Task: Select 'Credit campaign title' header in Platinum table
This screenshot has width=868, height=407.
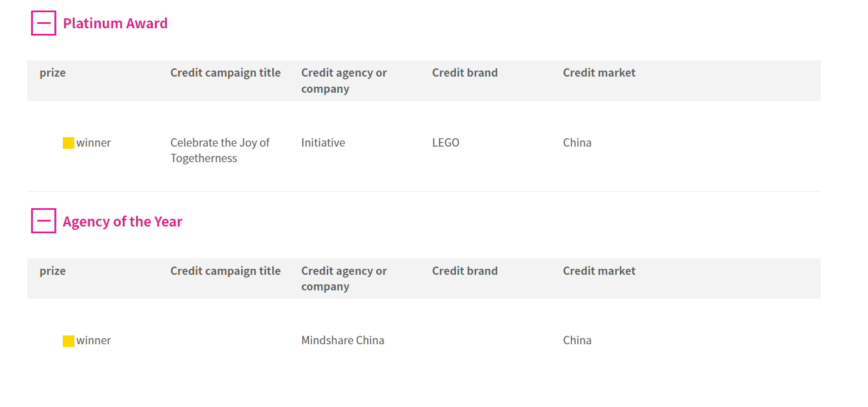Action: tap(226, 73)
